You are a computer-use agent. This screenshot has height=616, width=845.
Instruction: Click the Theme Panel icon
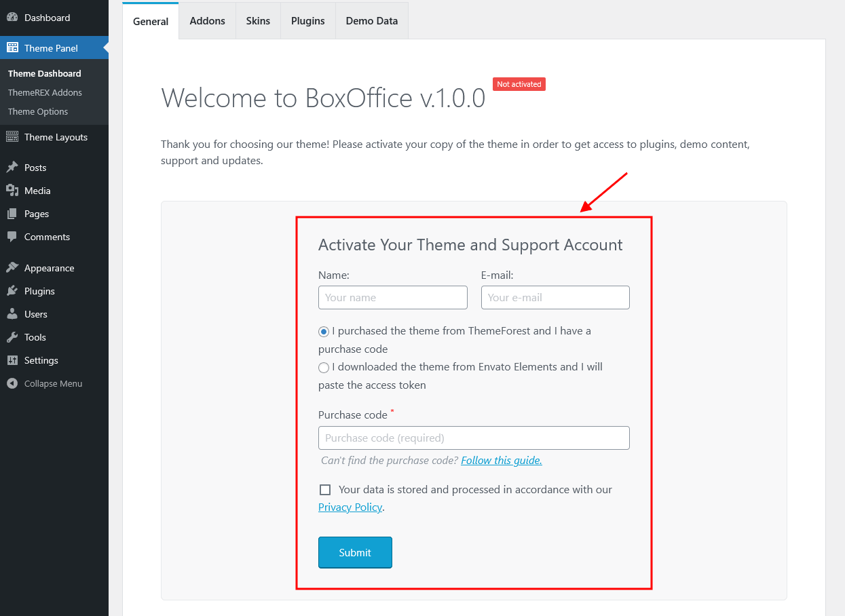(12, 48)
